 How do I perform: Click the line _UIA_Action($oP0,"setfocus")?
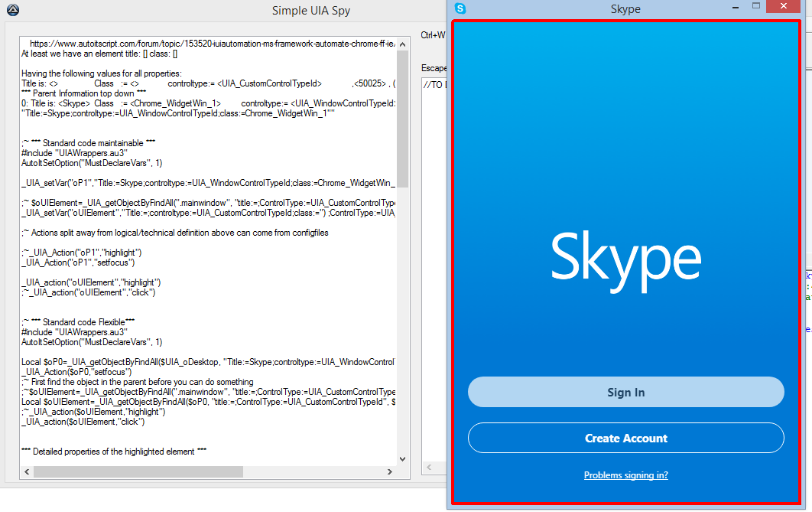[x=76, y=372]
